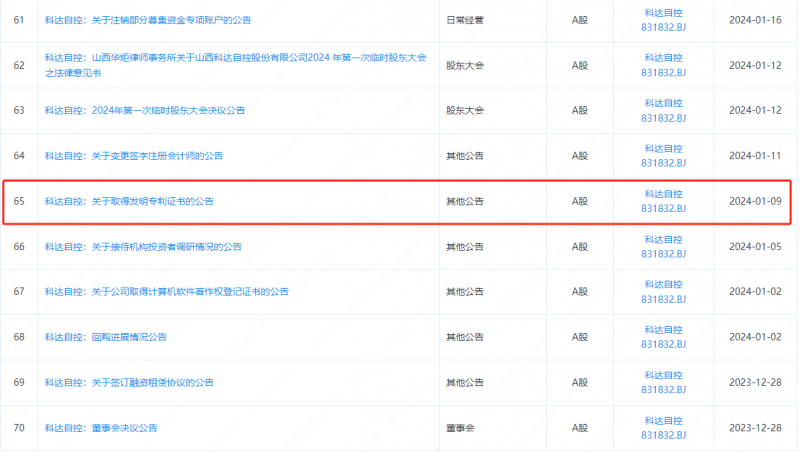Open 关于取得发明专利证书的公告 link
Screen dimensions: 800x452
129,201
